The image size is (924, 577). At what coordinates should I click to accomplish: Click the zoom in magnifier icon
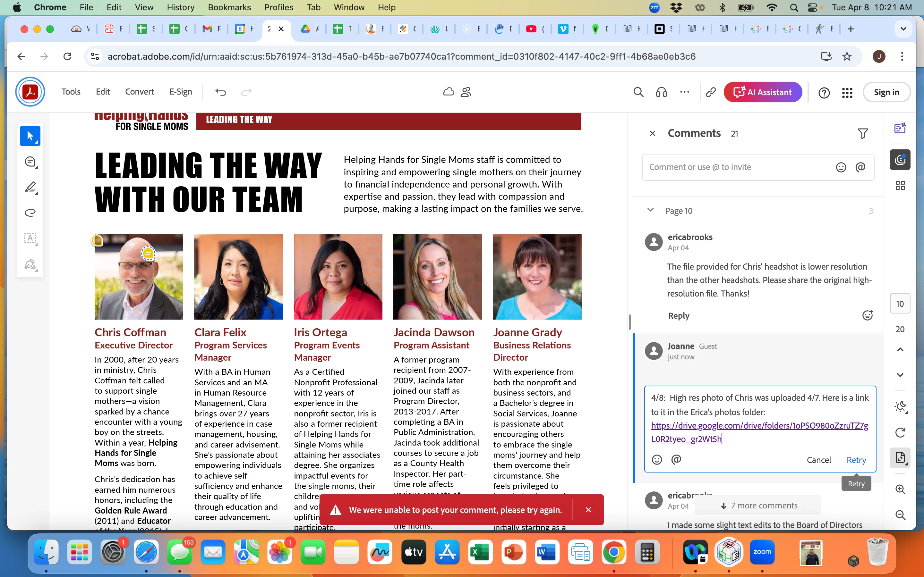[900, 489]
